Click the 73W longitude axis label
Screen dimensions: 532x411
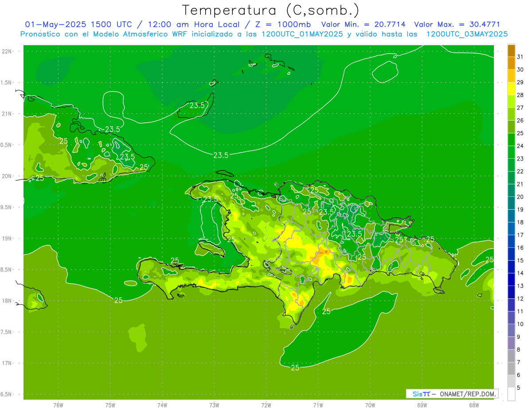(x=214, y=405)
